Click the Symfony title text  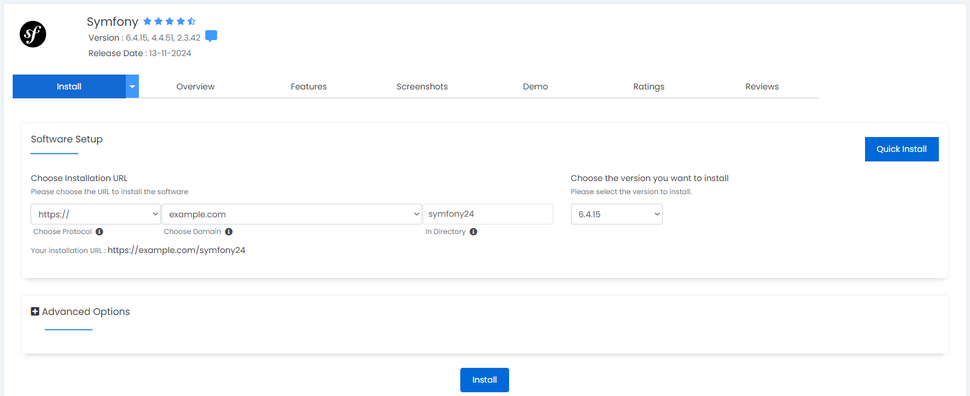click(x=113, y=22)
